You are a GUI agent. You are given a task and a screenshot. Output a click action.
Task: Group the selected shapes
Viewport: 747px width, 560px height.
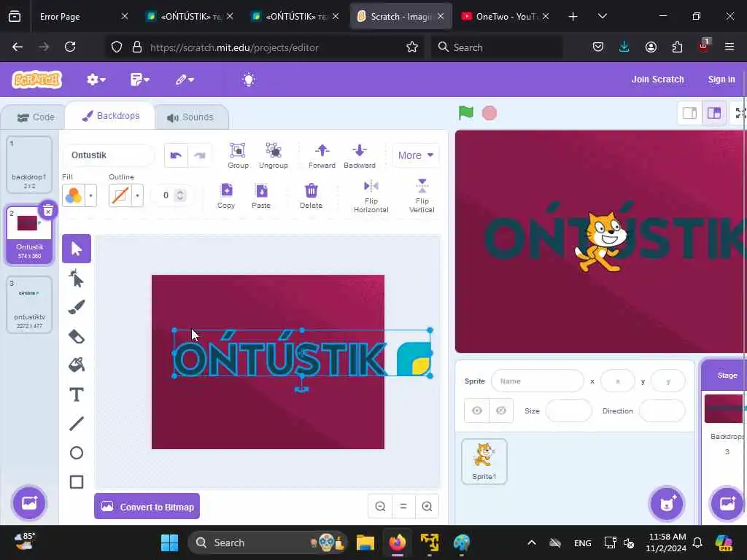238,155
